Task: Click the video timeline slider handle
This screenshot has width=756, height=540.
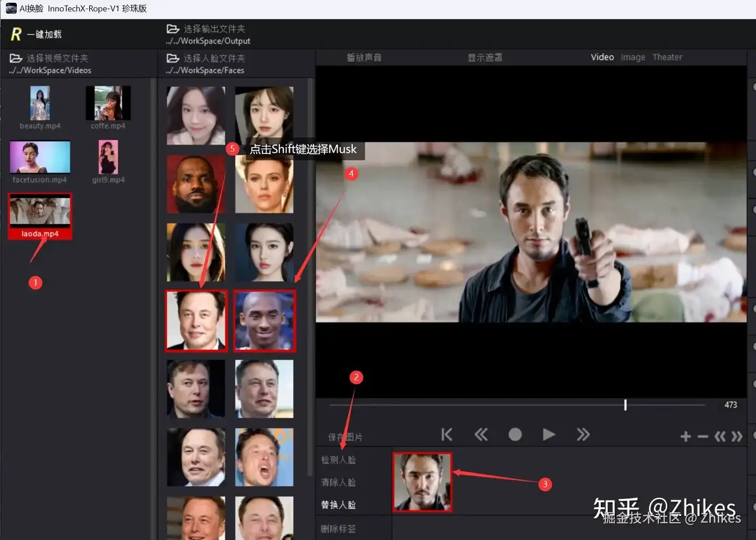Action: (x=625, y=405)
